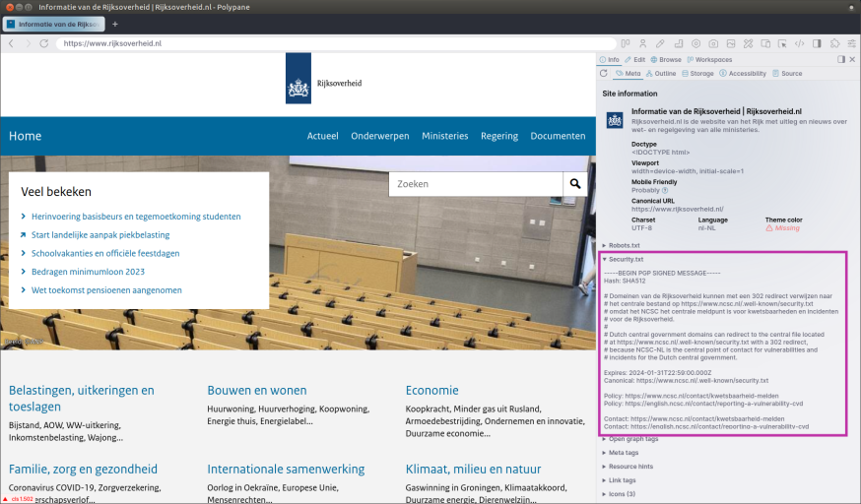Open Herinvoering basisbeurs en tegemoetkoming studenten link
Viewport: 861px width, 504px height.
[x=136, y=217]
